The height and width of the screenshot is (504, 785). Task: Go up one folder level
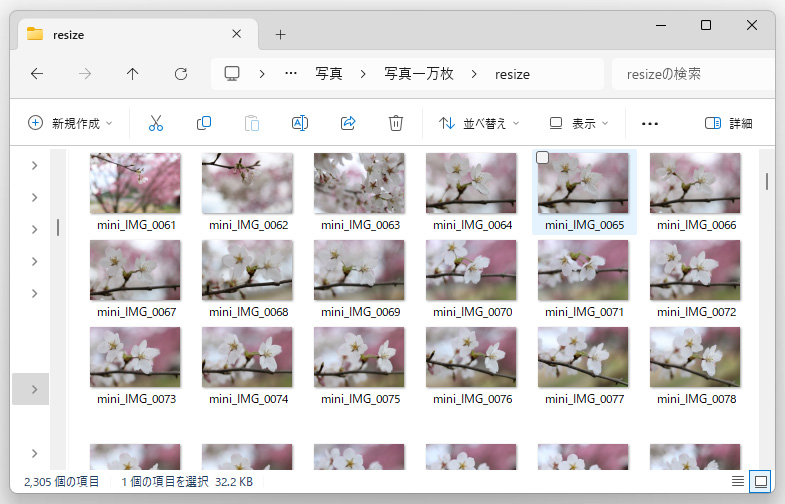coord(133,74)
